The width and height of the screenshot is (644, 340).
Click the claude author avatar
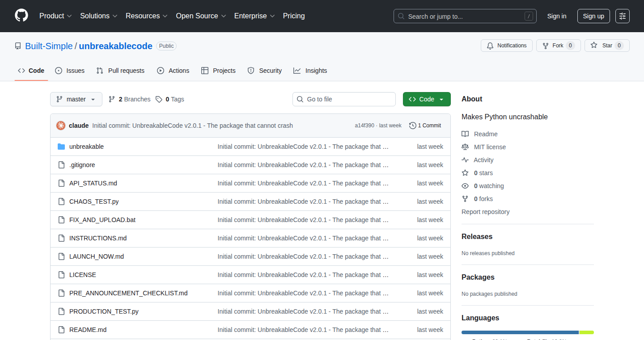pyautogui.click(x=61, y=126)
